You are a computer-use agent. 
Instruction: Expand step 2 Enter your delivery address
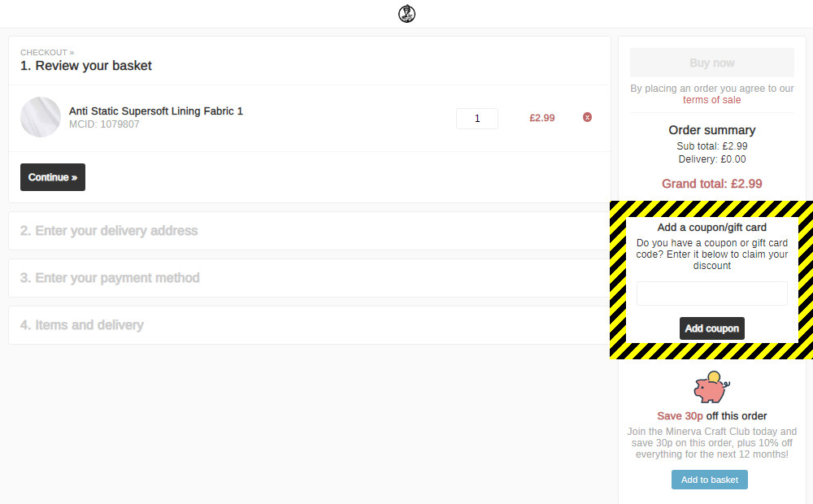309,231
